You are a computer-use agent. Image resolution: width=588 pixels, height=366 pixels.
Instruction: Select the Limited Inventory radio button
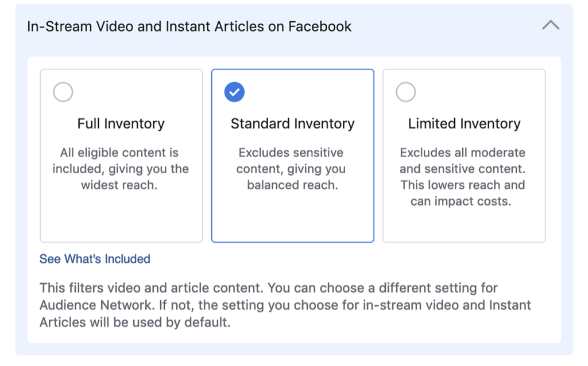click(407, 92)
